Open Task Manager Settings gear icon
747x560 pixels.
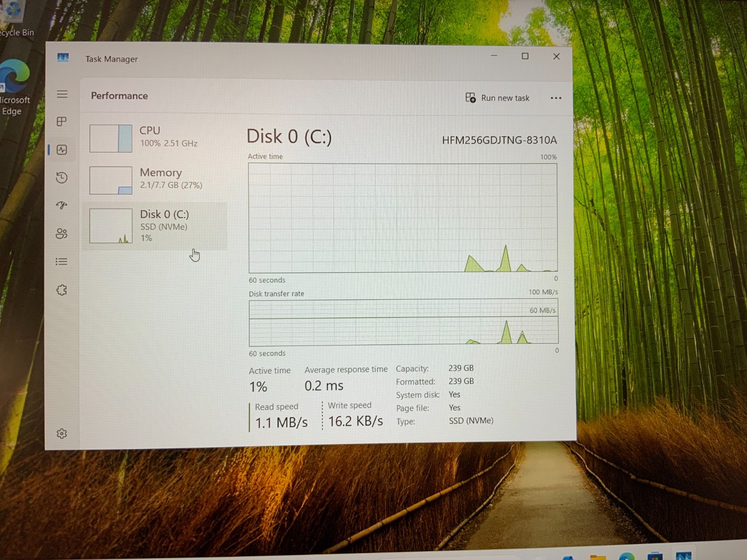62,434
